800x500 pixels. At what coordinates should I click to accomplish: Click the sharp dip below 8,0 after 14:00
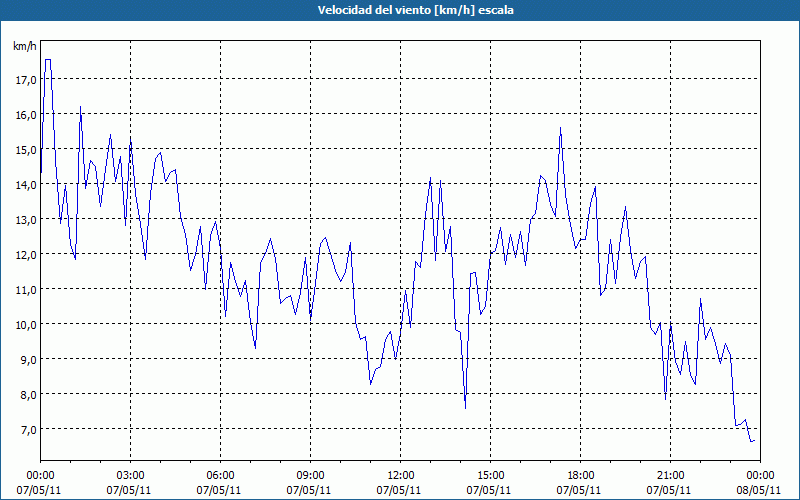click(465, 408)
